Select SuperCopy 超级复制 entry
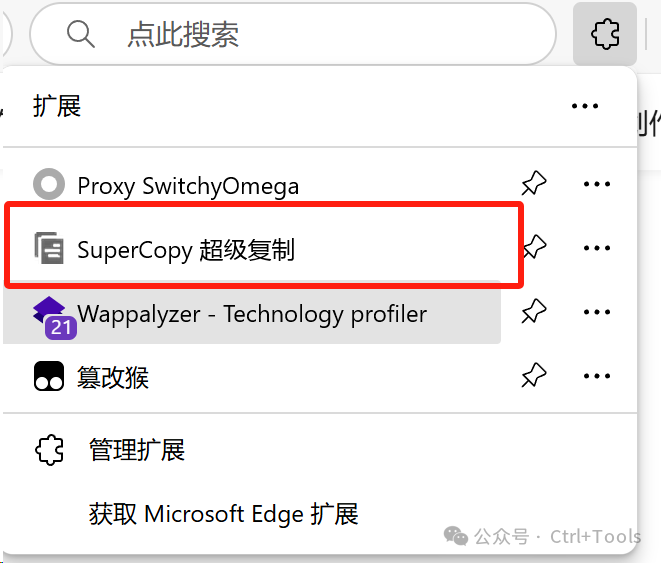The image size is (661, 563). point(186,249)
